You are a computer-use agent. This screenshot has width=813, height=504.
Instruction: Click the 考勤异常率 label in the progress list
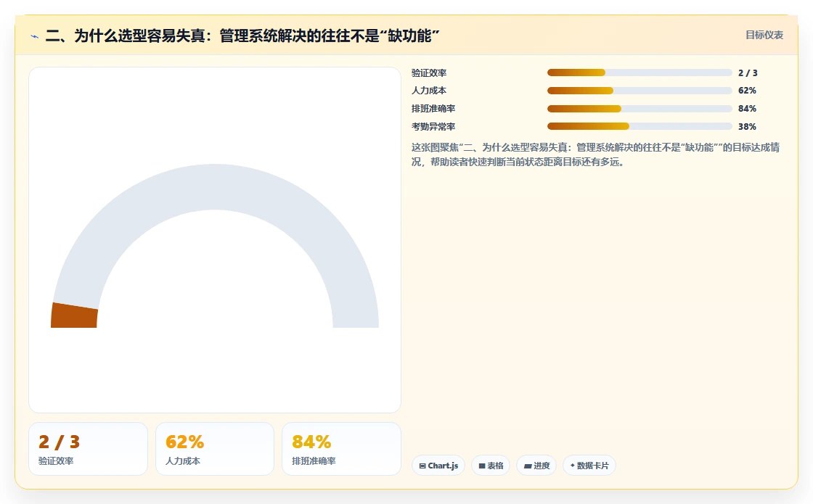pyautogui.click(x=433, y=126)
